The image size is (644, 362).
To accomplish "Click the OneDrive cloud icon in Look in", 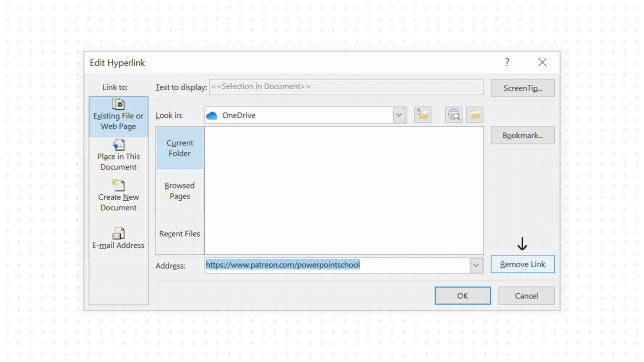I will coord(212,115).
